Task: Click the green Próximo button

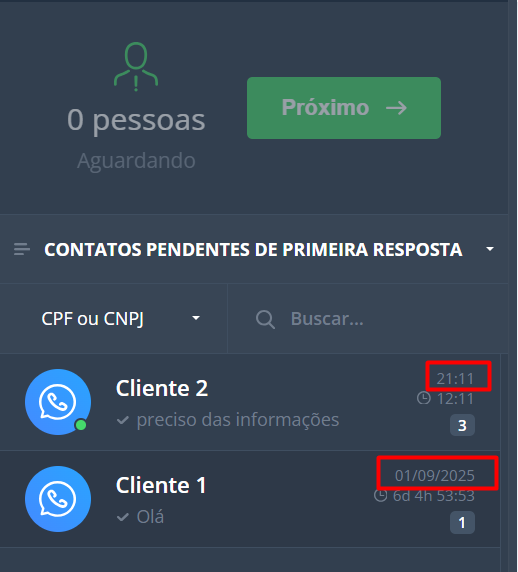Action: click(344, 108)
